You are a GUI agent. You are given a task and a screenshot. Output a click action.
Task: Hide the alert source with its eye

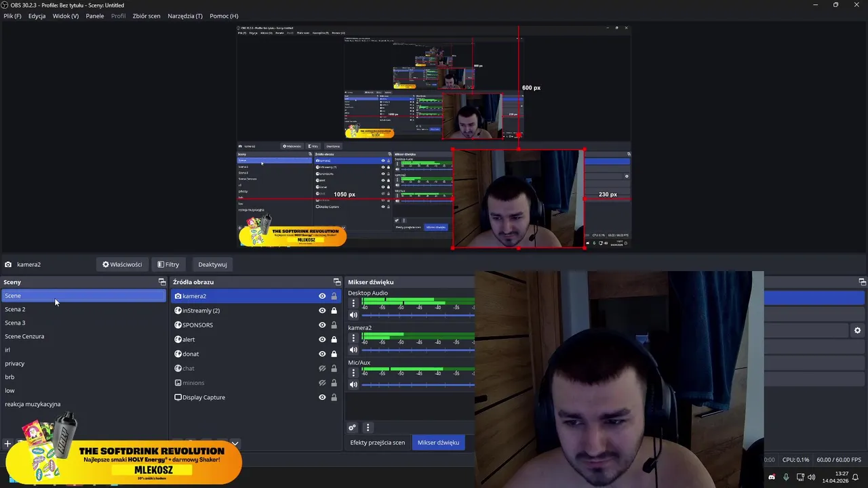coord(322,340)
